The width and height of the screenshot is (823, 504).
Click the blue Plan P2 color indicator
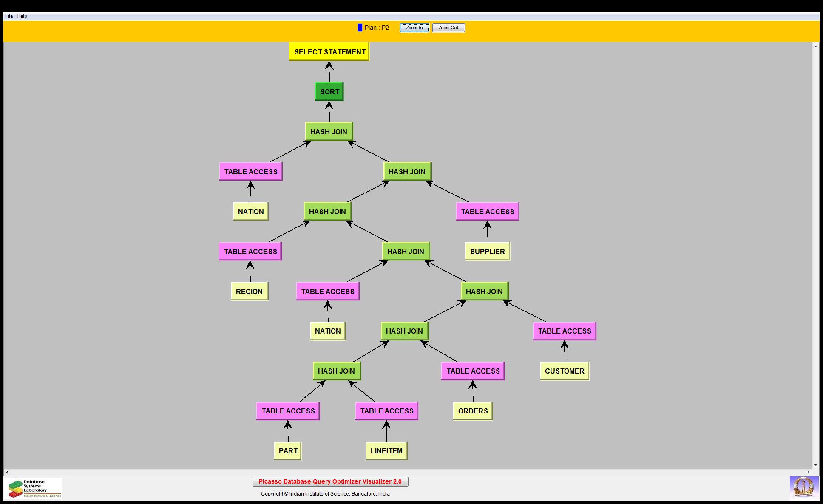click(x=360, y=28)
